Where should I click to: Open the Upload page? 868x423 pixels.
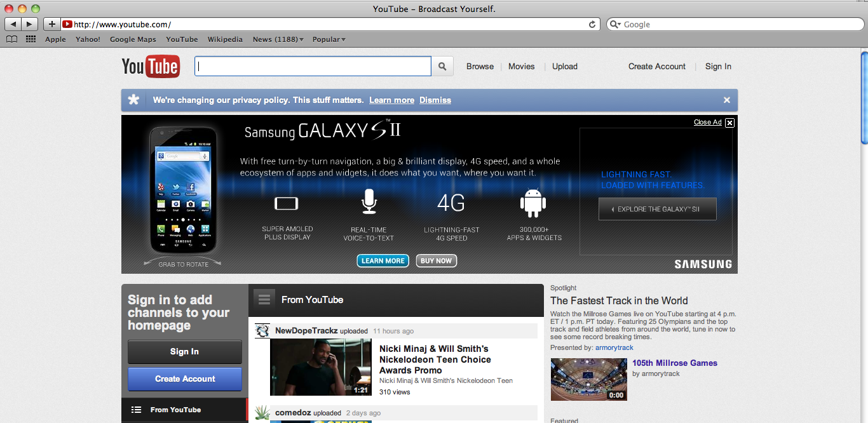565,66
